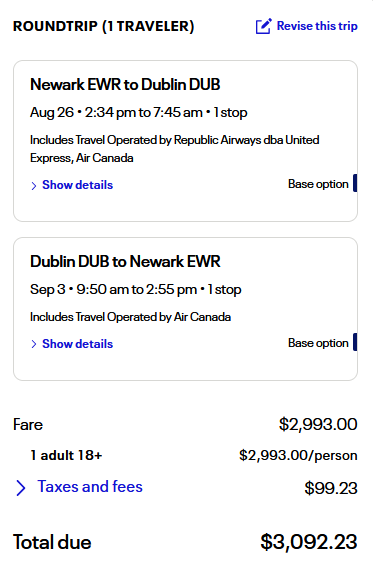Click dark blue bar on Newark to Dublin card

(x=355, y=183)
